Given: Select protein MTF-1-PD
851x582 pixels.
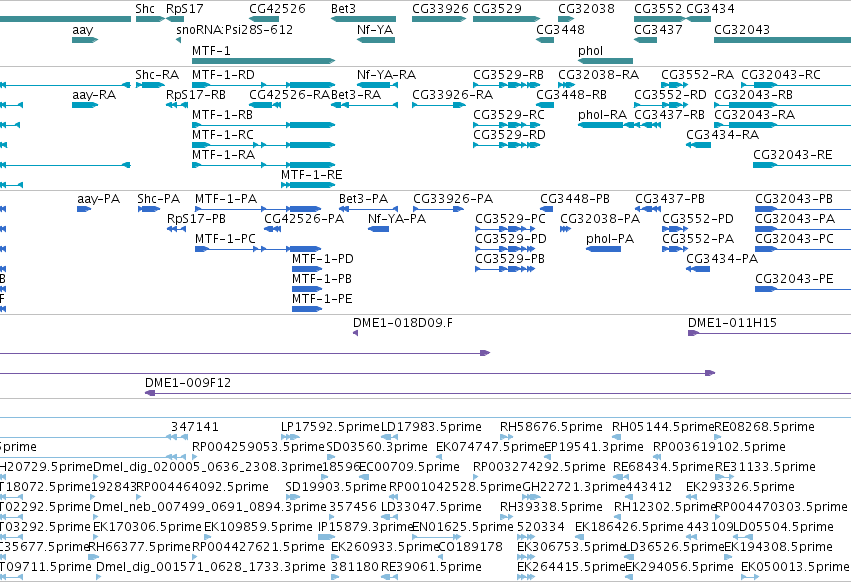Looking at the screenshot, I should click(307, 269).
